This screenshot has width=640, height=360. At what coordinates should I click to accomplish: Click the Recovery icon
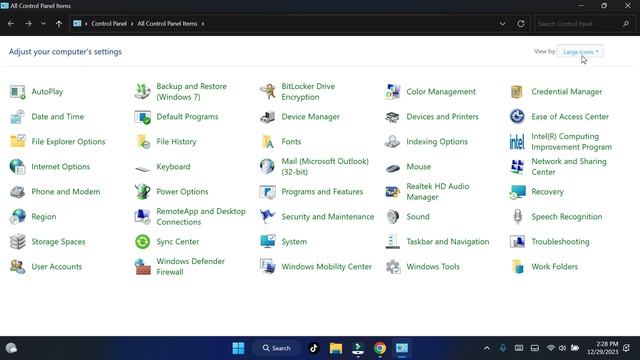(517, 191)
